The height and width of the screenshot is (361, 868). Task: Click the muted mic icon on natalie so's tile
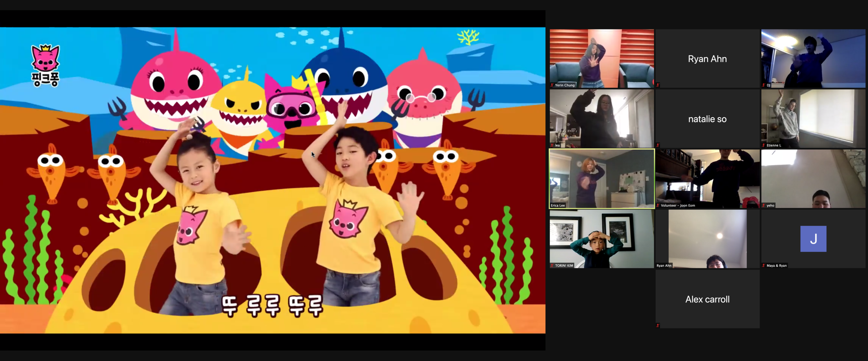tap(658, 145)
